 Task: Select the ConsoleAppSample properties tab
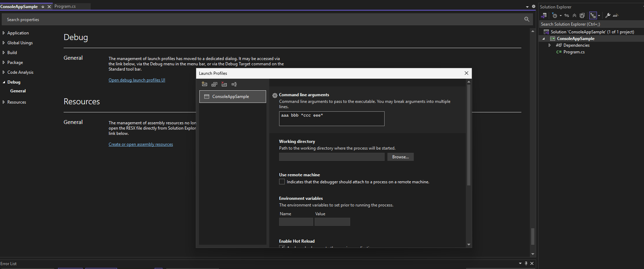19,7
